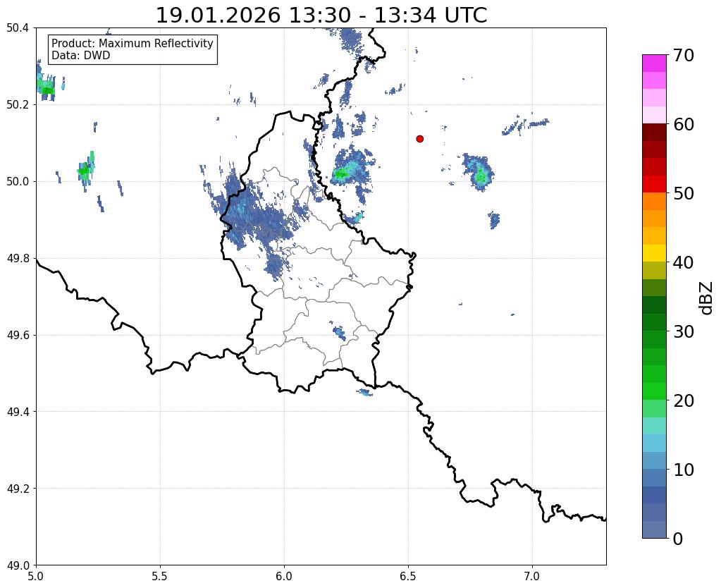
Task: Click the 50.4 latitude tick label
Action: tap(18, 28)
